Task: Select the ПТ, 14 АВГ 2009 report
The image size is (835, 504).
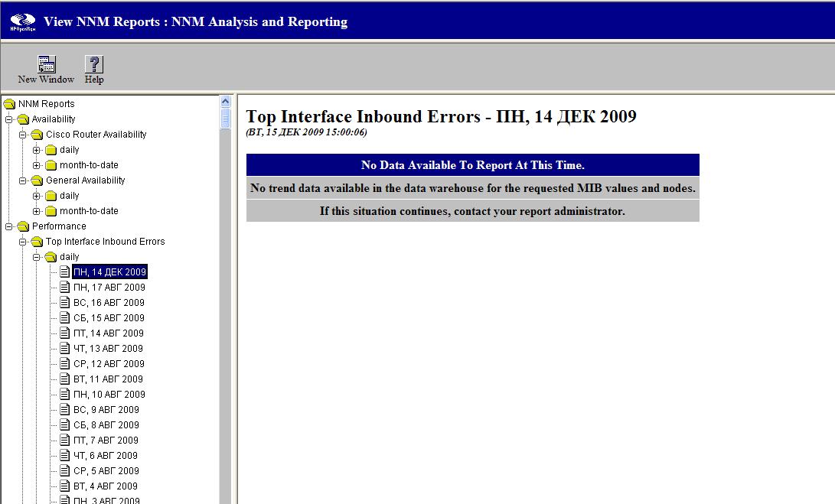Action: [109, 333]
